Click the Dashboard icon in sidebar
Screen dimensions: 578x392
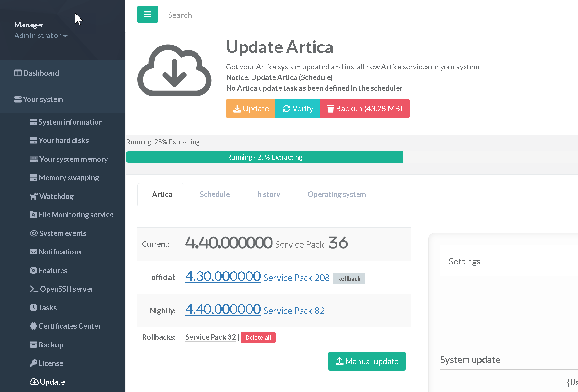click(x=18, y=73)
